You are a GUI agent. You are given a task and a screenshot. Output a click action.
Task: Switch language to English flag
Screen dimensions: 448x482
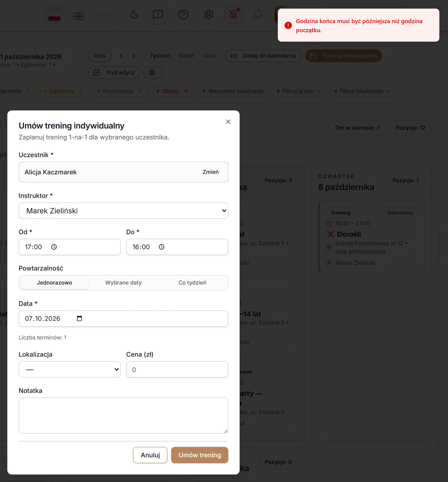pyautogui.click(x=78, y=16)
